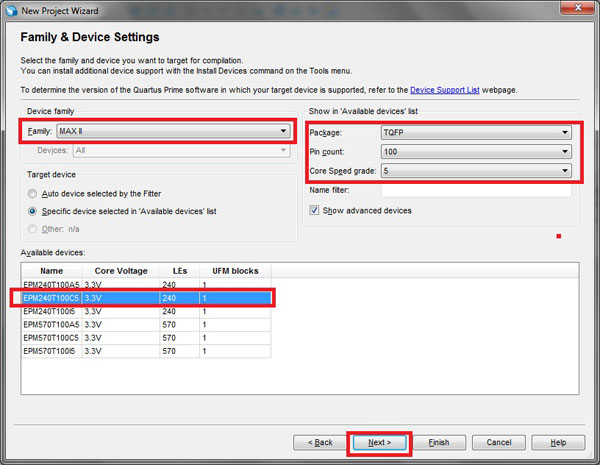
Task: Open the disabled Devices dropdown showing All
Action: point(181,150)
